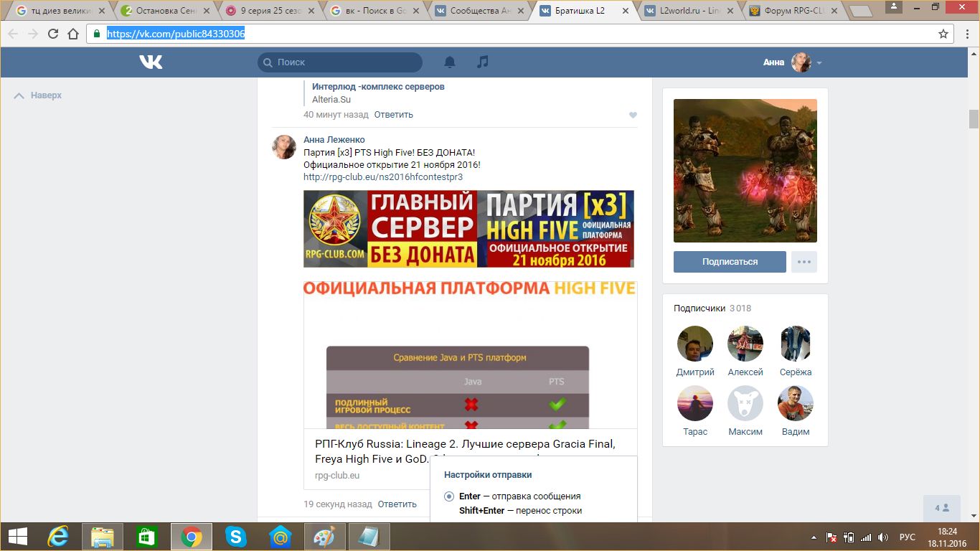Bookmark this page with the star

tap(943, 34)
